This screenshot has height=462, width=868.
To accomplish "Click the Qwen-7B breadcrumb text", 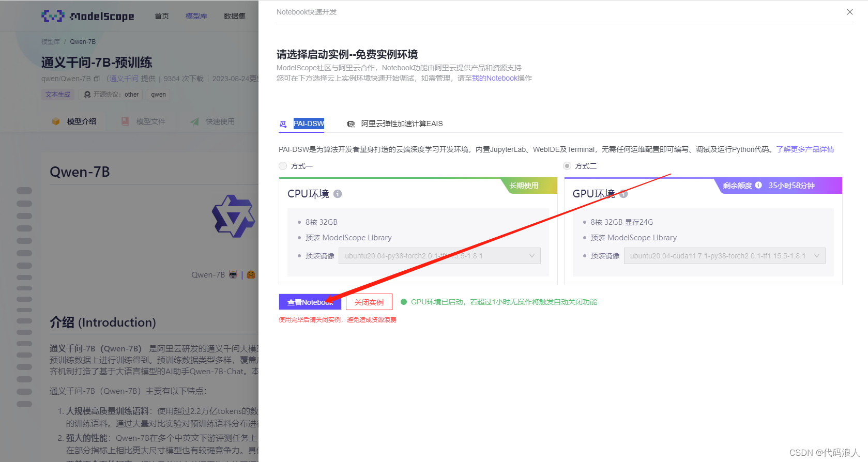I will [x=83, y=42].
